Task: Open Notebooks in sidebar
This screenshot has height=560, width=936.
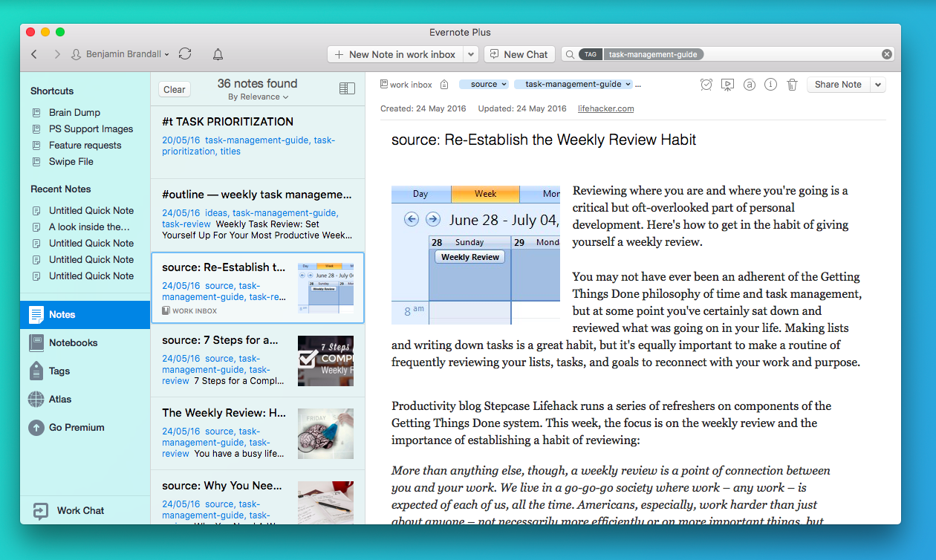Action: (85, 343)
